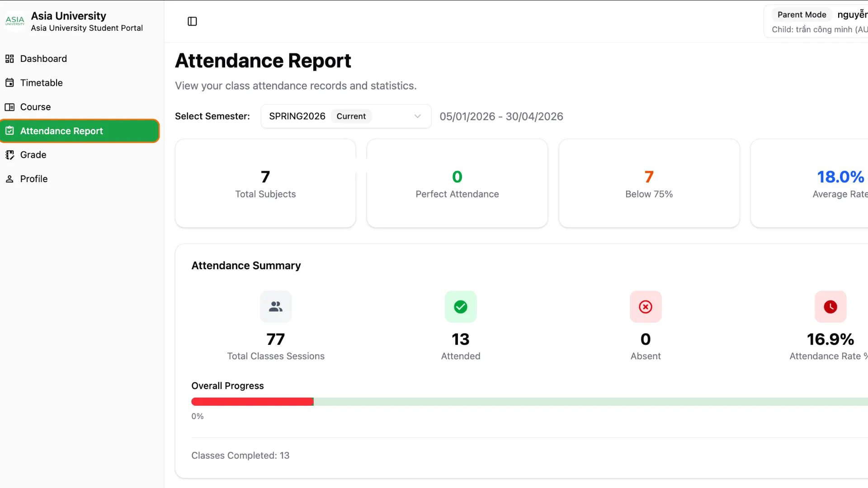This screenshot has width=868, height=488.
Task: Select the Attendance Report navigation item
Action: [61, 131]
